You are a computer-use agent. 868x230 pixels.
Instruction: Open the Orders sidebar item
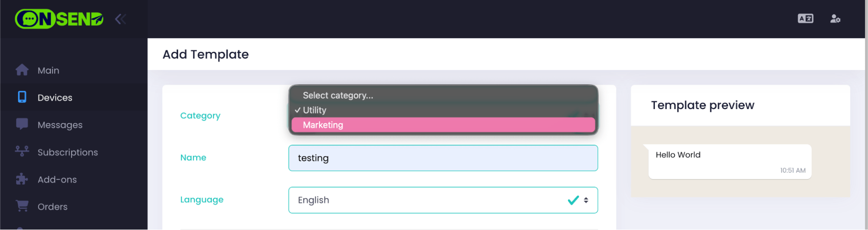53,207
